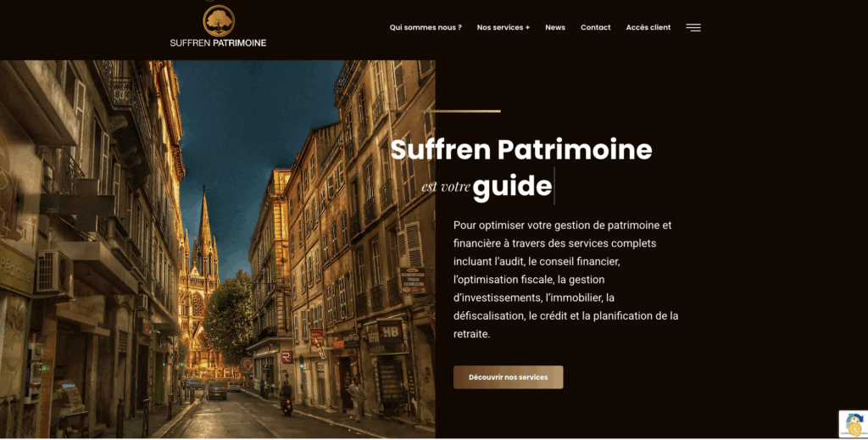868x440 pixels.
Task: Click the golden tree logo emblem
Action: pos(219,21)
